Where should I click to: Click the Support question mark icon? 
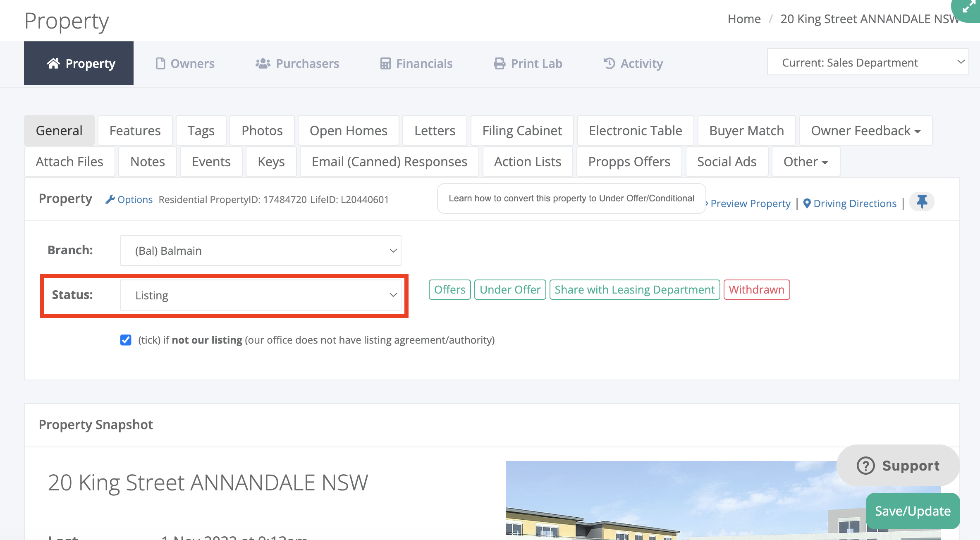[865, 466]
